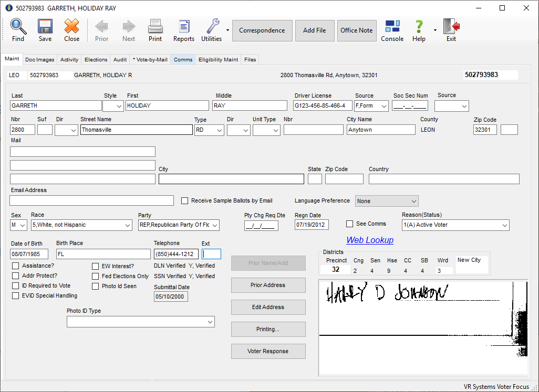Click the Regn Date field
The image size is (539, 392).
coord(312,225)
